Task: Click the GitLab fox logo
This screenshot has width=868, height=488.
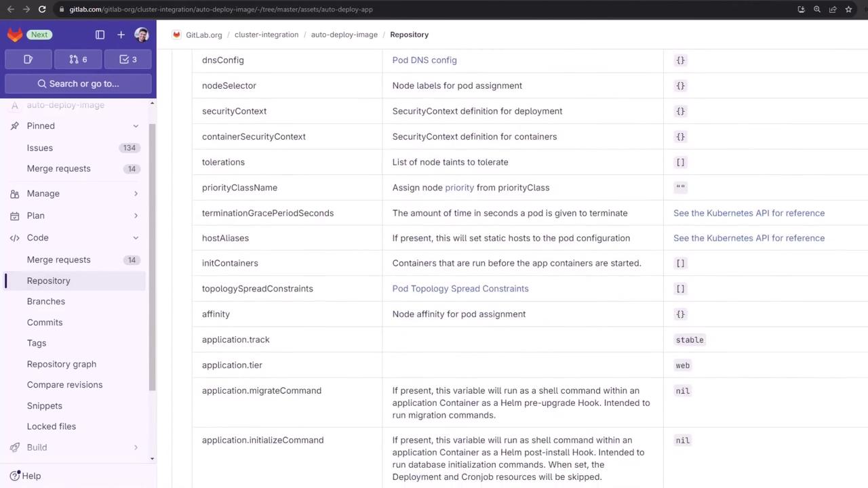Action: click(15, 35)
